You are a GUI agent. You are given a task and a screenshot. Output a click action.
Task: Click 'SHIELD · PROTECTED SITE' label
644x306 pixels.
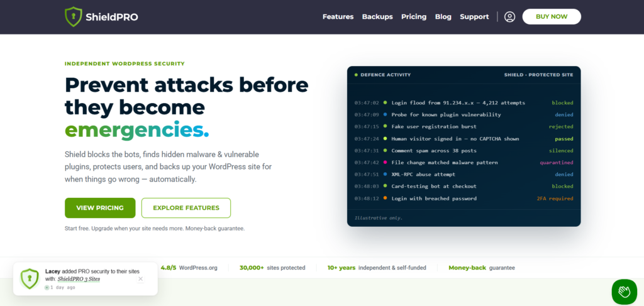tap(538, 75)
